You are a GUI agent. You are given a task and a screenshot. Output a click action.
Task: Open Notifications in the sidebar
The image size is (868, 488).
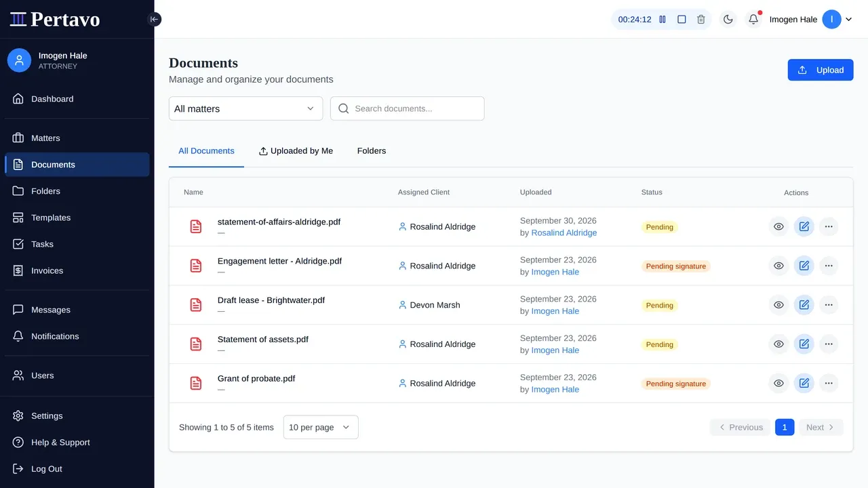click(77, 336)
